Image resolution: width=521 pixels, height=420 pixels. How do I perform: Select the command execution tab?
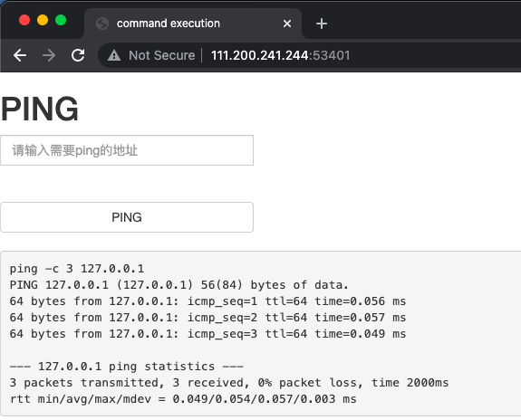[193, 24]
